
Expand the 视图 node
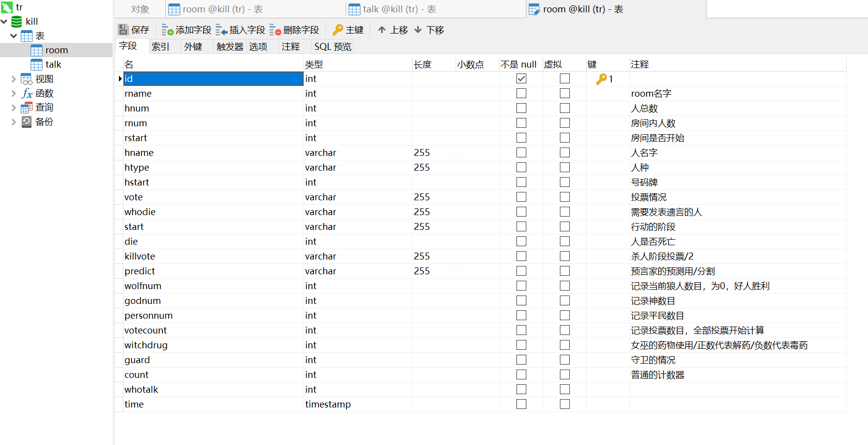point(14,78)
